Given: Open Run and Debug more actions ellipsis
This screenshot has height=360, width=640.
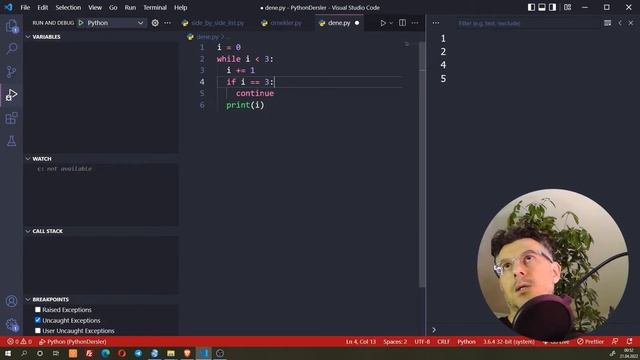Looking at the screenshot, I should click(x=167, y=23).
